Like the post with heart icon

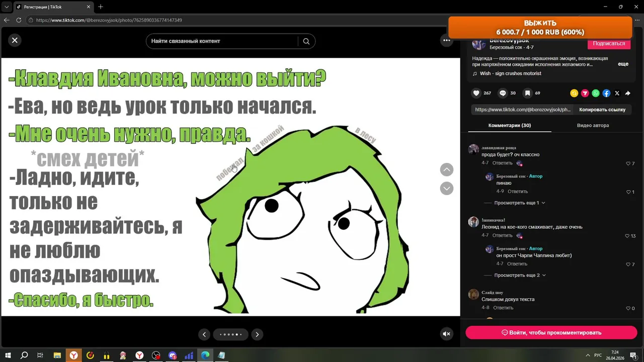(x=476, y=93)
